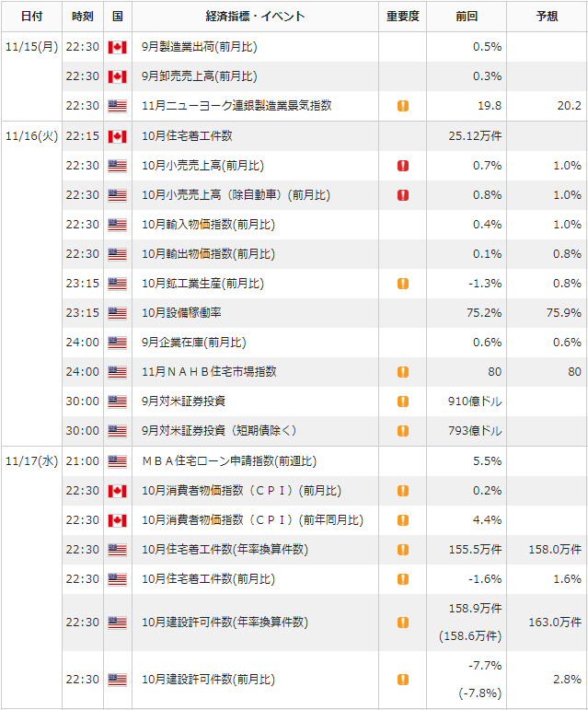Click forecast value 158.0万件

(x=555, y=550)
